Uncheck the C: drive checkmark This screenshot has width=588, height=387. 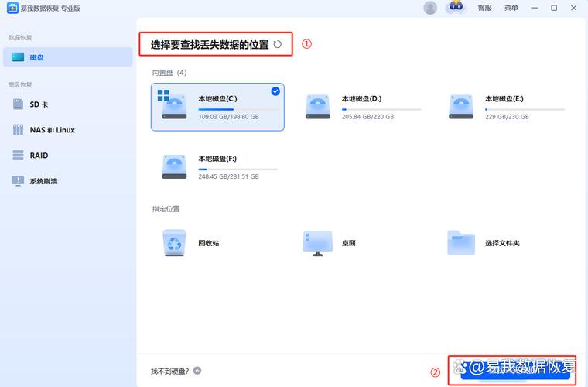[x=275, y=91]
